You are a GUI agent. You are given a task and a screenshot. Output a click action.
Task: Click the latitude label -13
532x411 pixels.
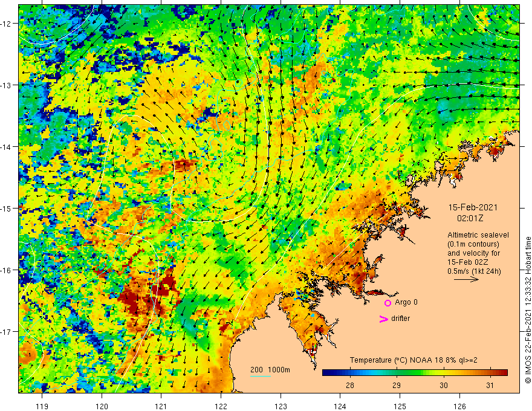pyautogui.click(x=6, y=85)
